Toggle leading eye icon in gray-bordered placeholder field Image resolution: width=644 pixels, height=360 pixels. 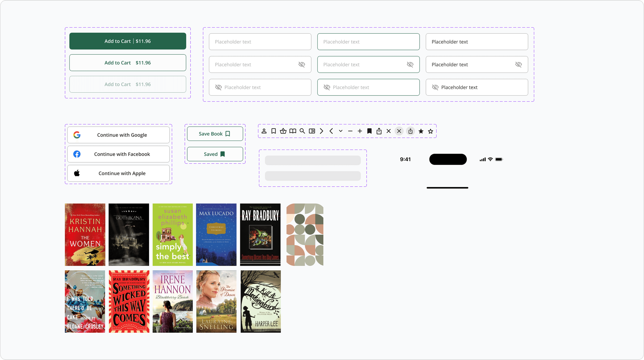219,87
